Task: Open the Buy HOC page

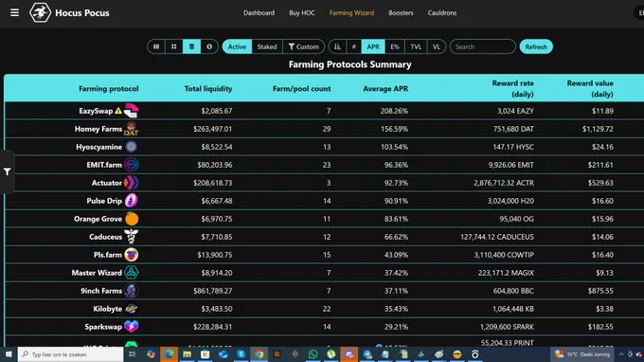Action: point(302,12)
